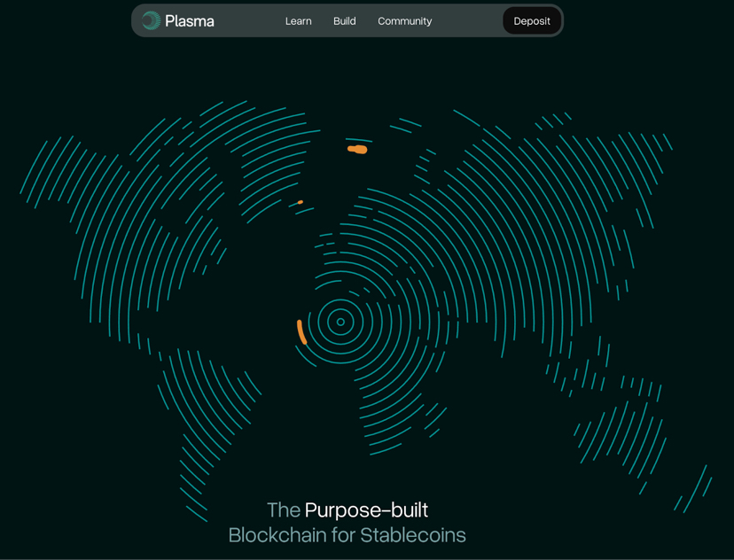Click the Plasma brand name text
This screenshot has width=734, height=560.
[x=190, y=21]
